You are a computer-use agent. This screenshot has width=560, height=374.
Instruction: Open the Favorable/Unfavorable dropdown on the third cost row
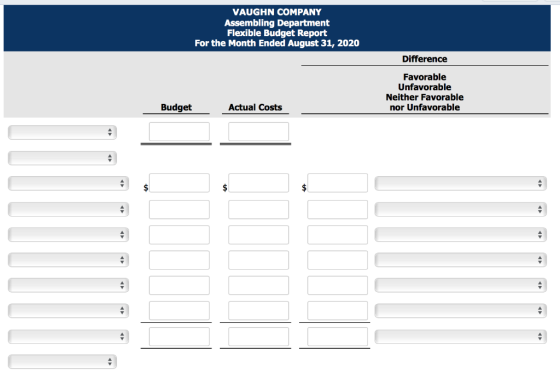[461, 235]
